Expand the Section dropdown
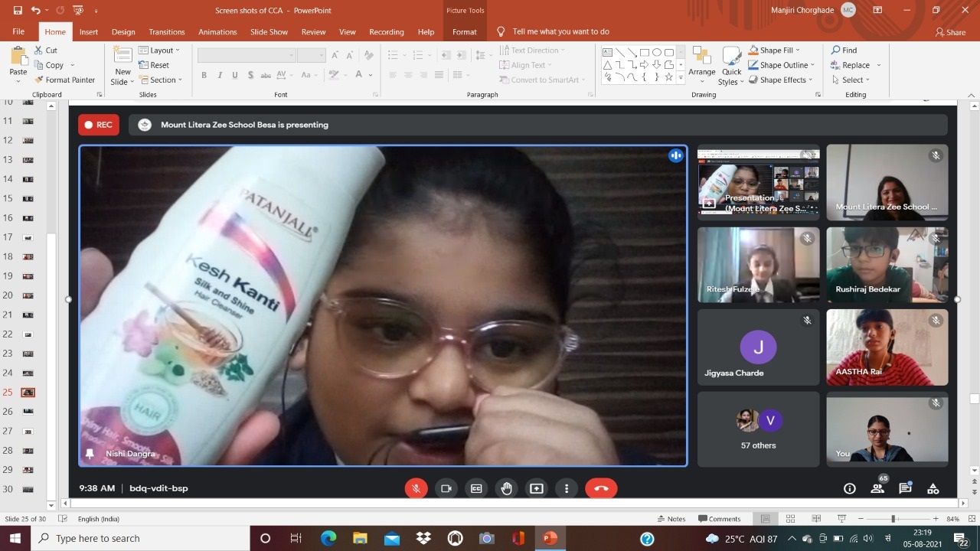 click(161, 80)
